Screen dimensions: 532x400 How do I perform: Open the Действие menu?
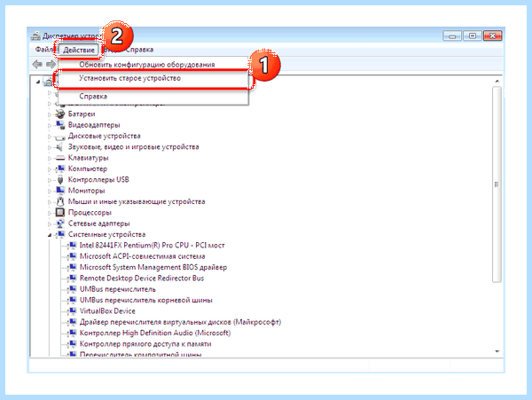(79, 50)
